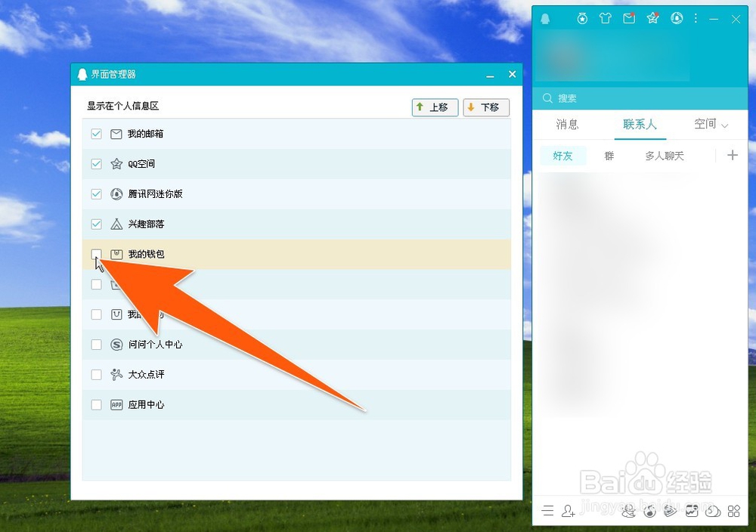Open the four-squares app manager icon

[734, 512]
